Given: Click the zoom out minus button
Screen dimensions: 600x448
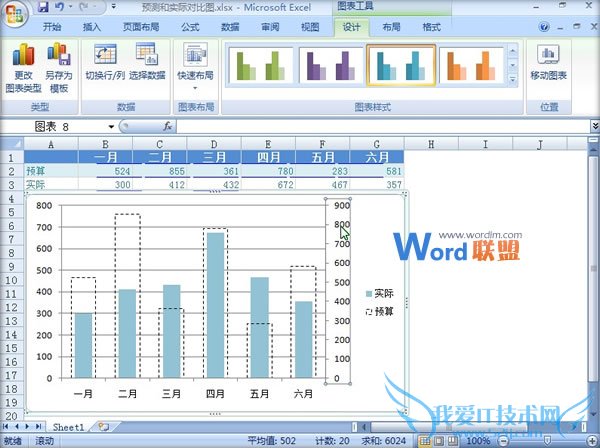Looking at the screenshot, I should tap(504, 441).
